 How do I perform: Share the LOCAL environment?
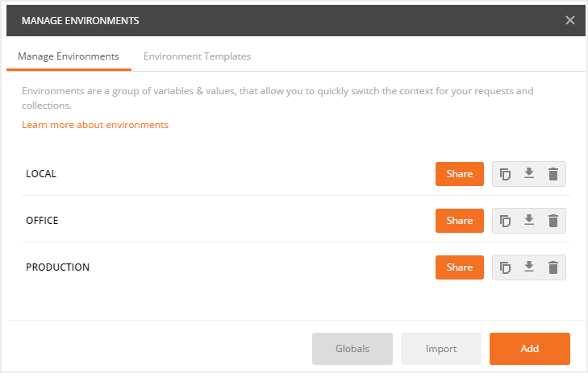click(x=460, y=174)
